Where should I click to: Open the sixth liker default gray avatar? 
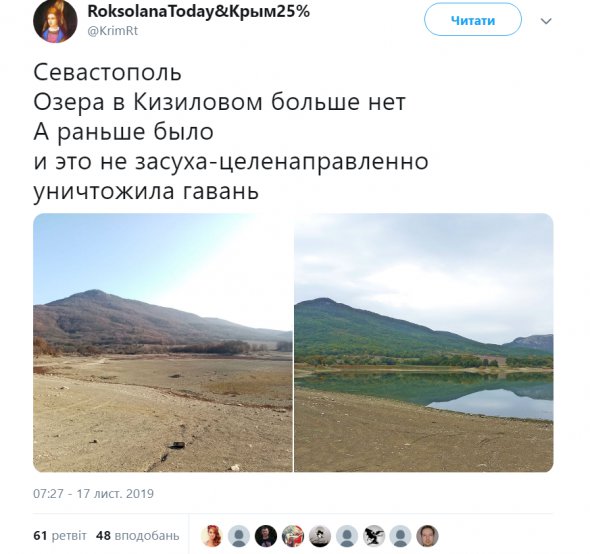coord(347,536)
